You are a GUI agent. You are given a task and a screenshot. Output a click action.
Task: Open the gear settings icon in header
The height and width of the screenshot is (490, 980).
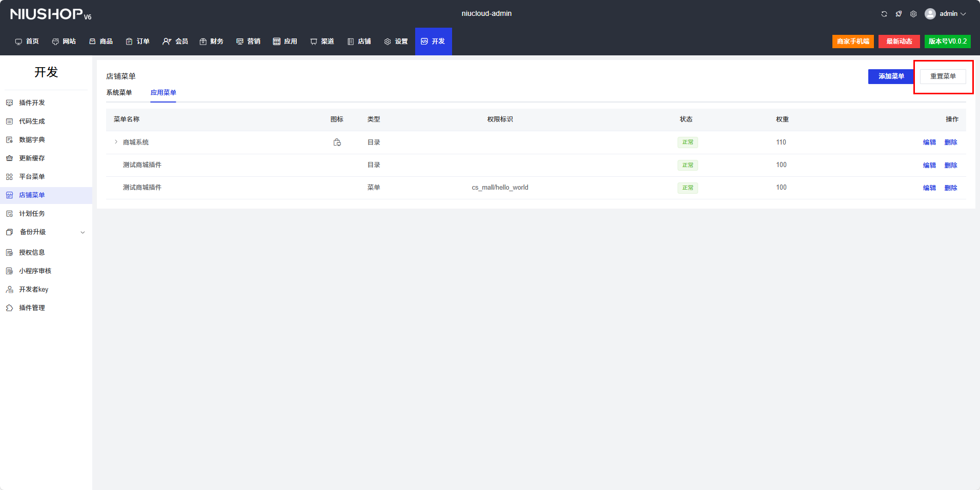click(913, 14)
